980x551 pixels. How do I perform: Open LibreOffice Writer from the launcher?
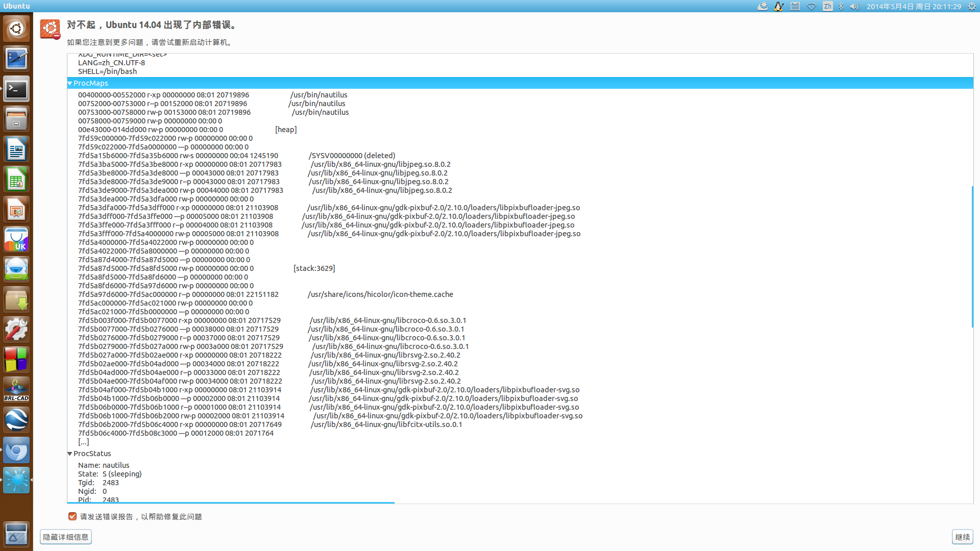point(16,150)
